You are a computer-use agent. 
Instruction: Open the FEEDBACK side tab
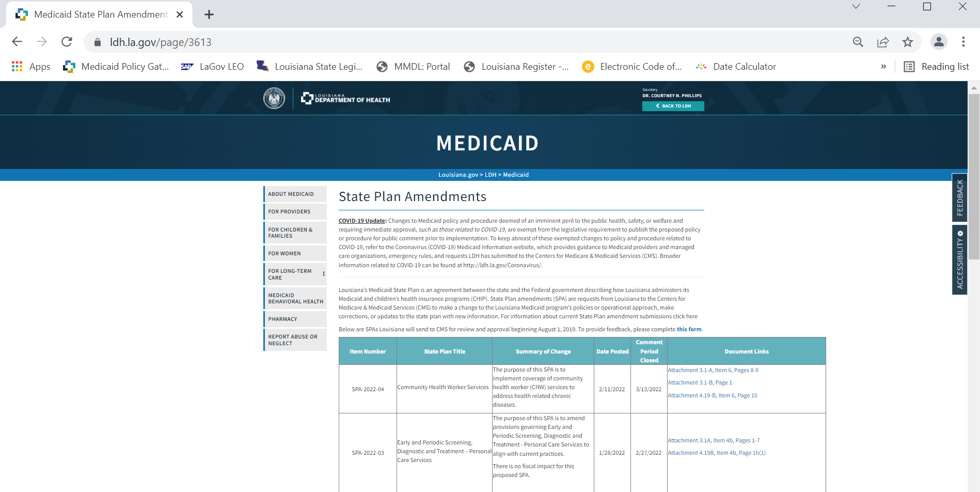point(959,197)
